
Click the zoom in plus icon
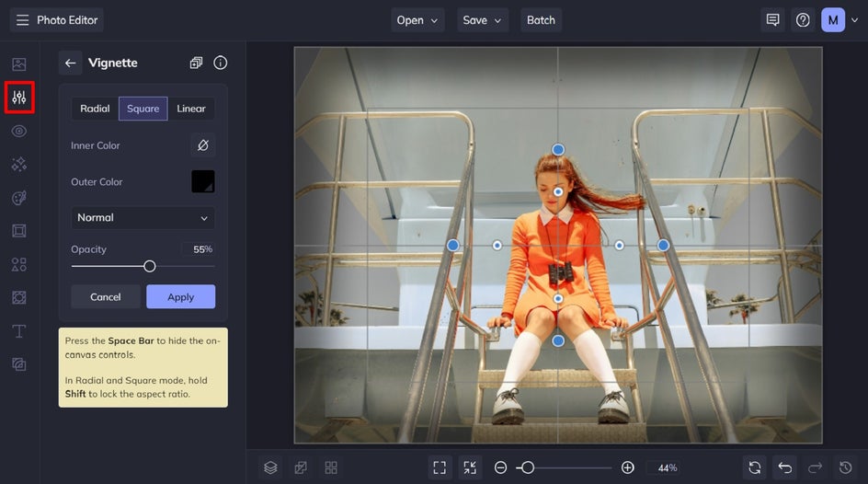628,467
